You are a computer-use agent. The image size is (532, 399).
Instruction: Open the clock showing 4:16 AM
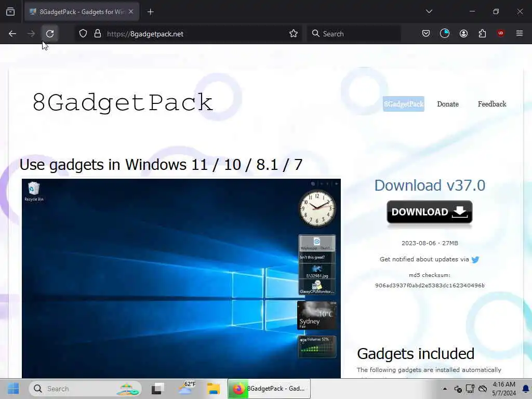(504, 389)
